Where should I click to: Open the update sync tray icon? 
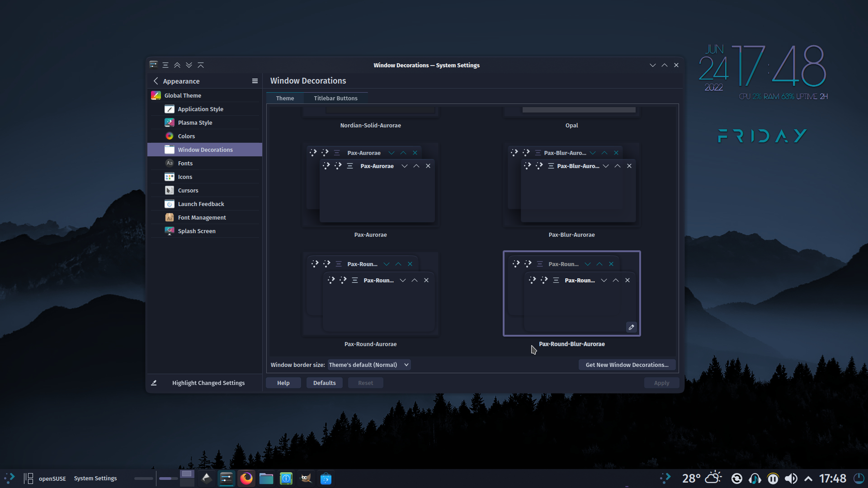[x=737, y=479]
